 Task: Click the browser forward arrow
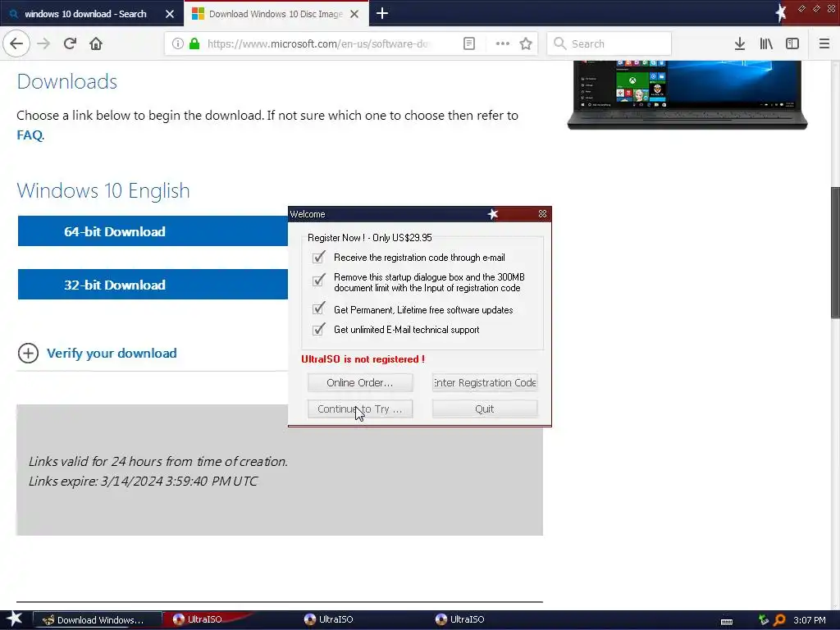(43, 43)
